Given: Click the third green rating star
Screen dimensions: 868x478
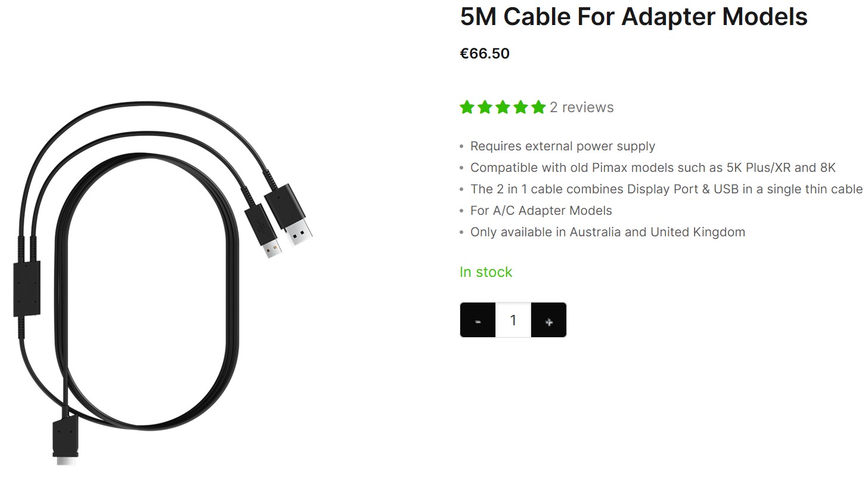Looking at the screenshot, I should (x=503, y=107).
